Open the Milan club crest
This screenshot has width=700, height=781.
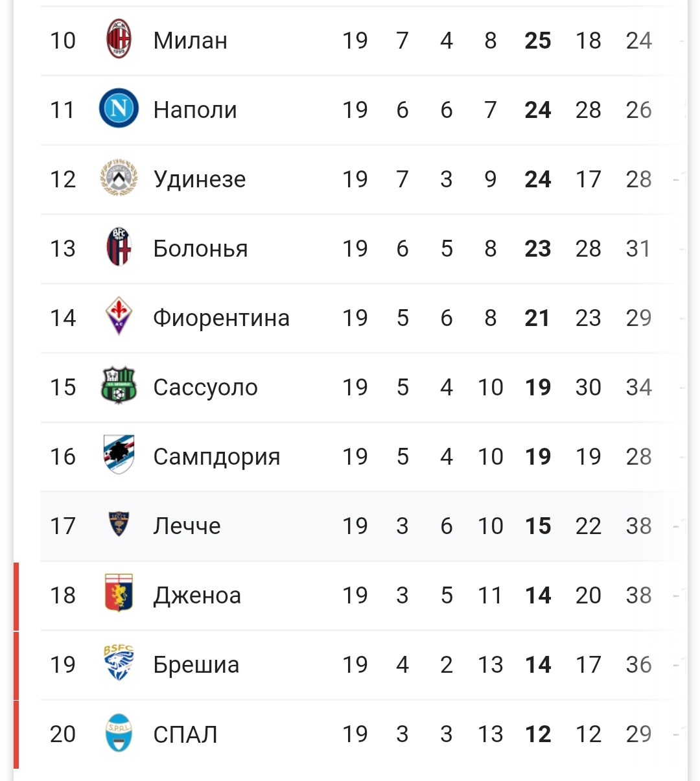point(119,40)
